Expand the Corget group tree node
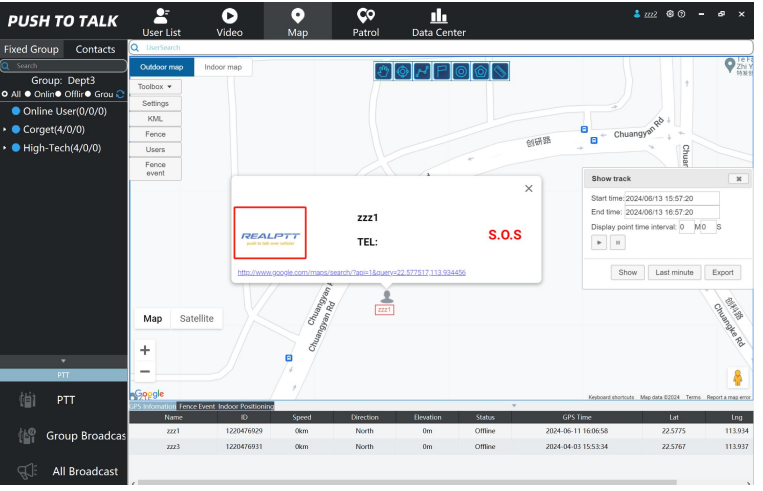Screen dimensions: 763x491 pos(5,129)
